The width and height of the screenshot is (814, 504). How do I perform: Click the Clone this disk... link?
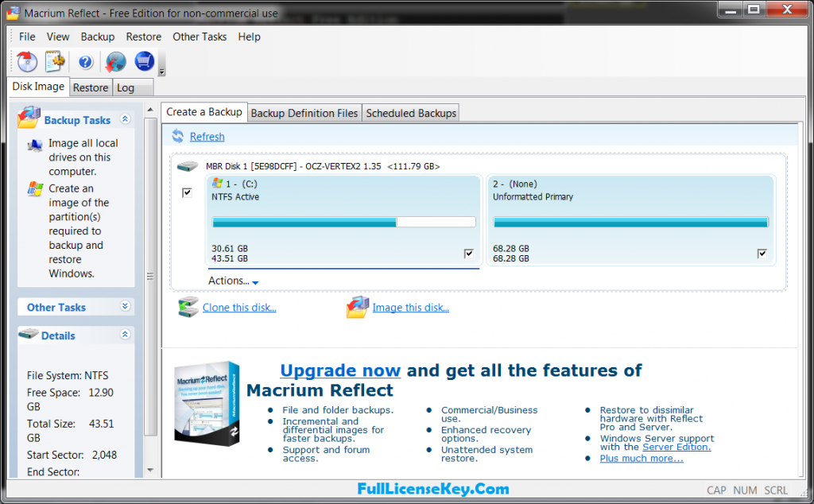pyautogui.click(x=239, y=308)
